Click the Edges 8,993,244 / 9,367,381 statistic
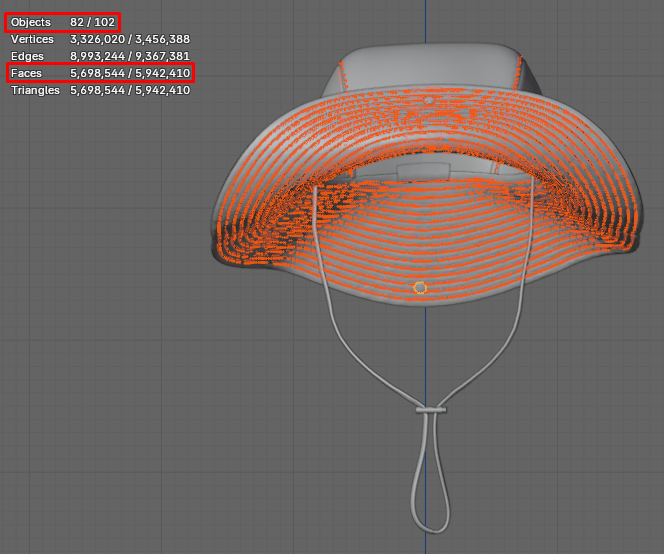This screenshot has width=664, height=554. click(x=100, y=56)
